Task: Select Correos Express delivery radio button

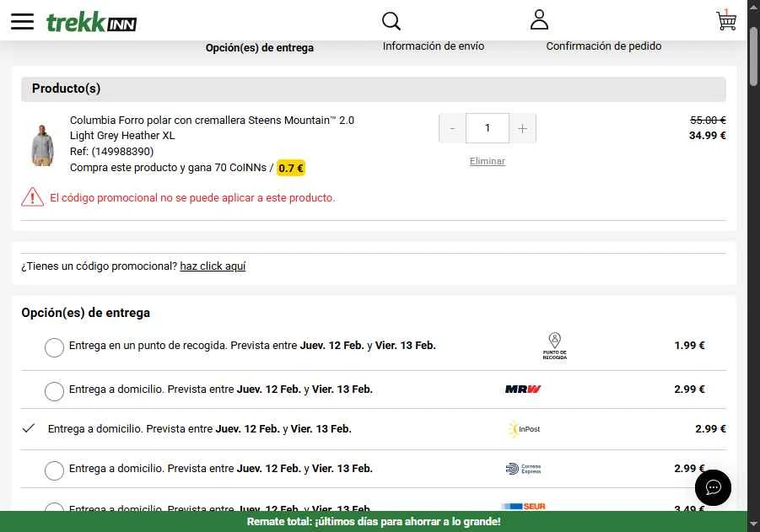Action: pyautogui.click(x=54, y=470)
